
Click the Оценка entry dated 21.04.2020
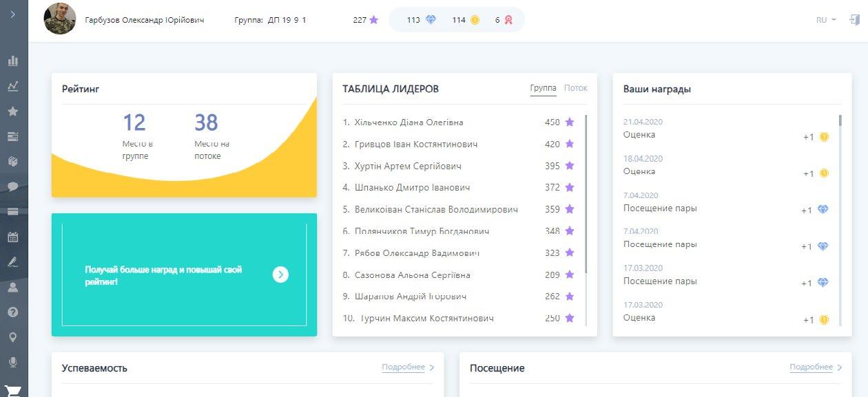point(639,134)
